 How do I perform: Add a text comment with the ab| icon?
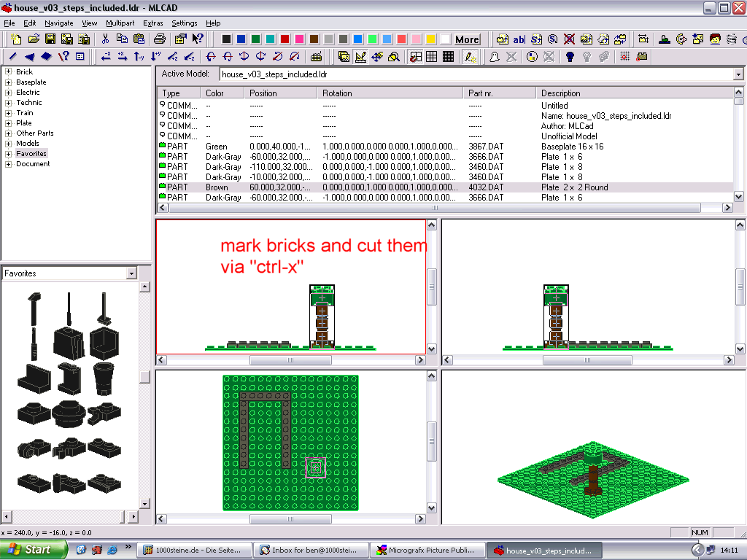point(519,39)
